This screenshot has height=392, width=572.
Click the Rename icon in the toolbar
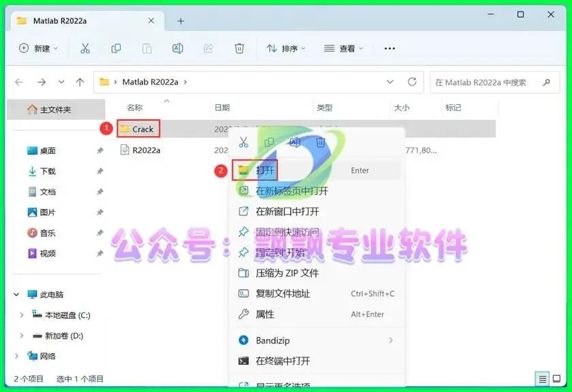[178, 48]
